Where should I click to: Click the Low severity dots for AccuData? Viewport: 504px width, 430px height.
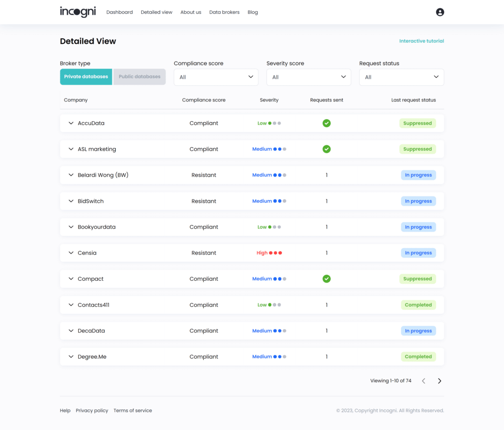(x=275, y=123)
